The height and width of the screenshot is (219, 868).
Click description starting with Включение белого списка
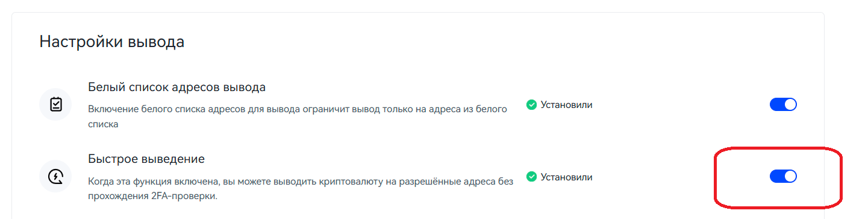298,116
